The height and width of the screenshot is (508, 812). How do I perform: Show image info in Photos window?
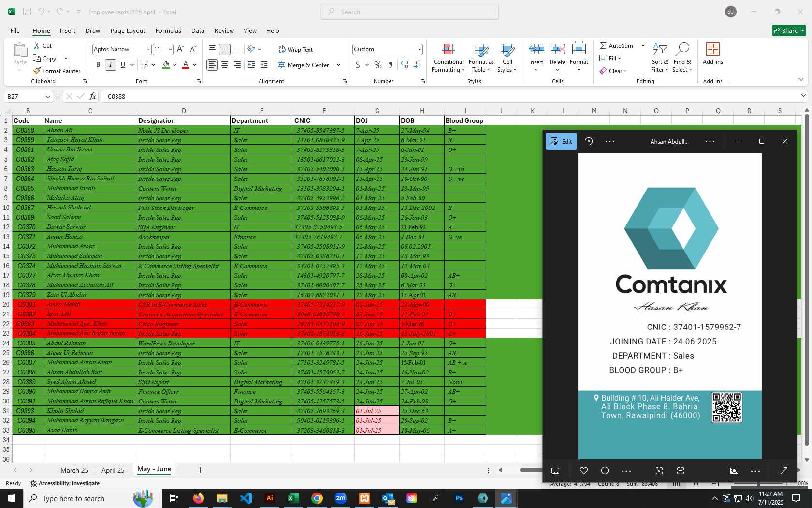(x=605, y=471)
